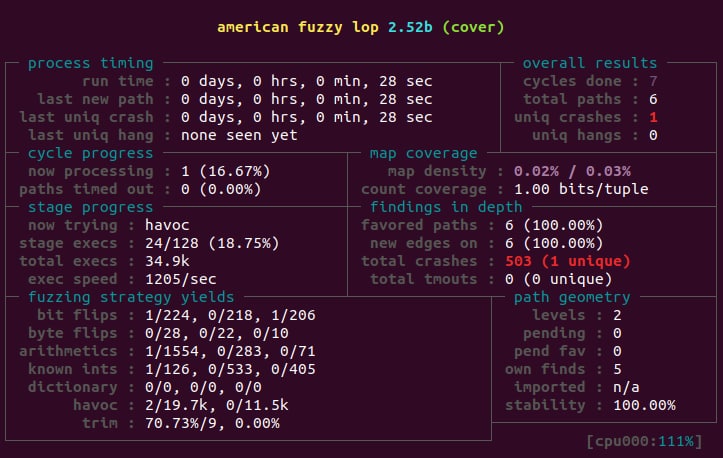Click stage execs value '24/128 (18.75%)'

[x=212, y=243]
